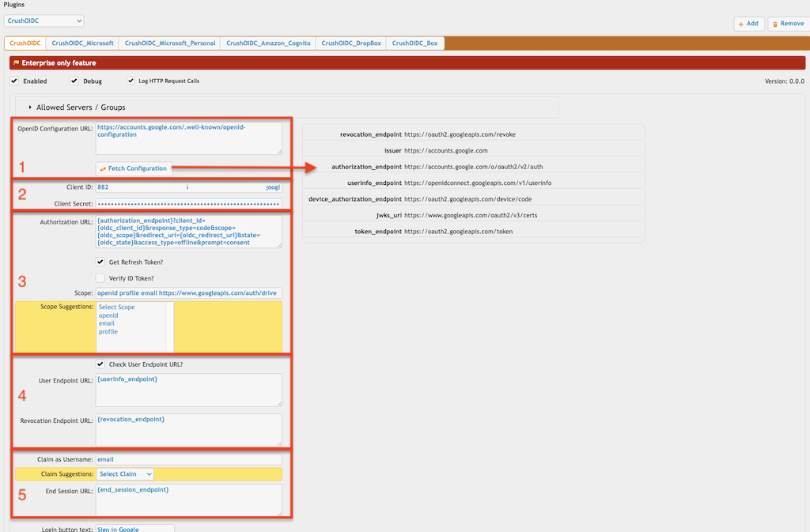Click Fetch Configuration button
The height and width of the screenshot is (532, 810).
(x=134, y=168)
